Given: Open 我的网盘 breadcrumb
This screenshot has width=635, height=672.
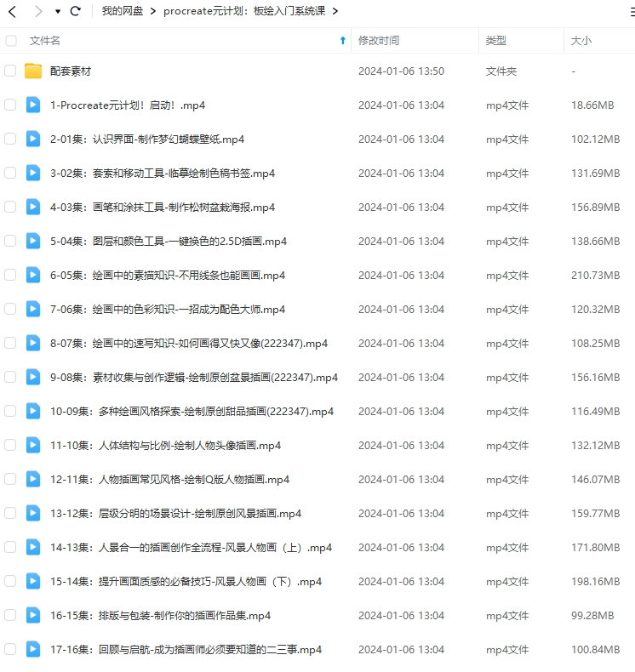Looking at the screenshot, I should tap(123, 11).
